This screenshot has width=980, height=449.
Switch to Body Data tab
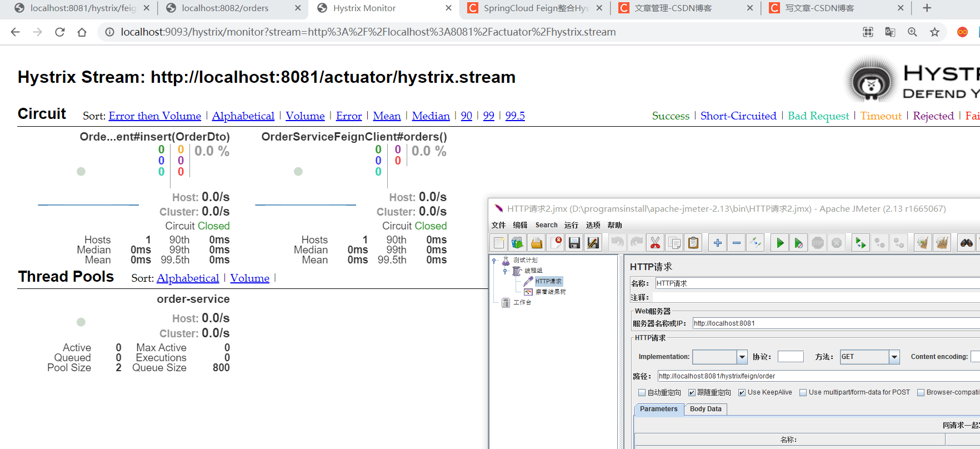706,409
